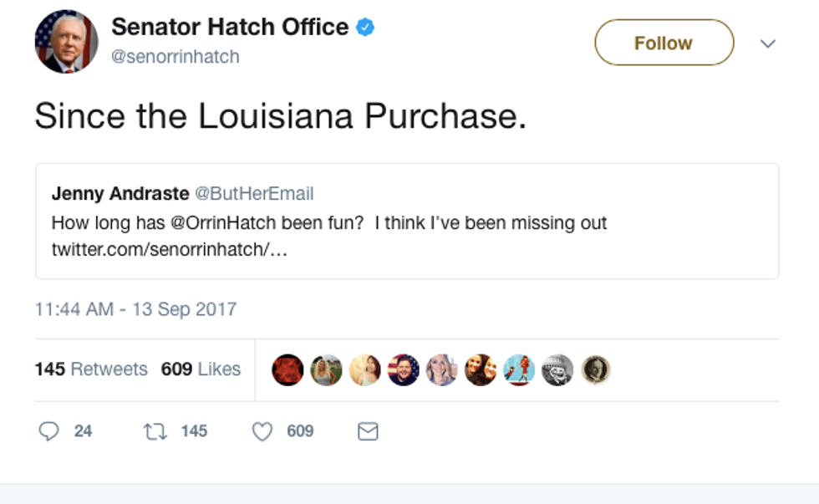819x504 pixels.
Task: Open the quoted author name Jenny Andraste
Action: (120, 194)
